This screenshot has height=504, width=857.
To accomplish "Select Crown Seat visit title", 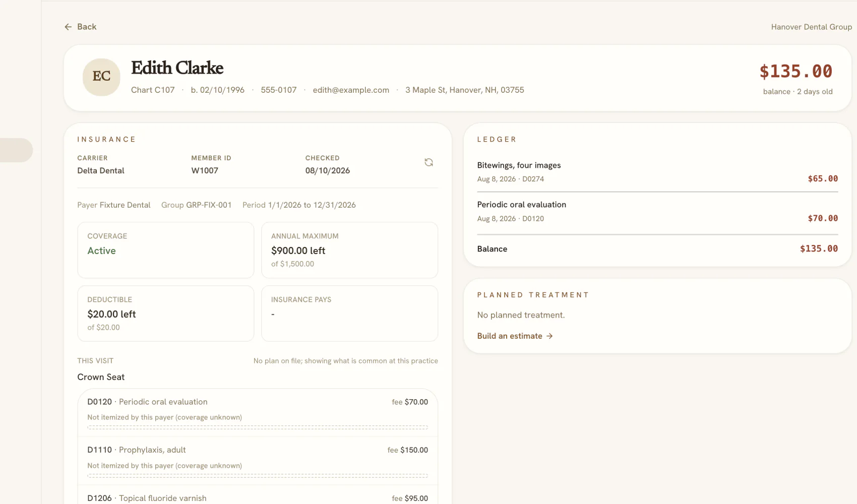I will [x=101, y=377].
